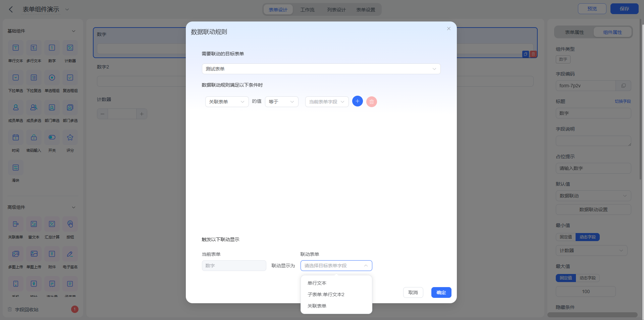Choose the 附件 component icon
The image size is (644, 320).
click(52, 254)
